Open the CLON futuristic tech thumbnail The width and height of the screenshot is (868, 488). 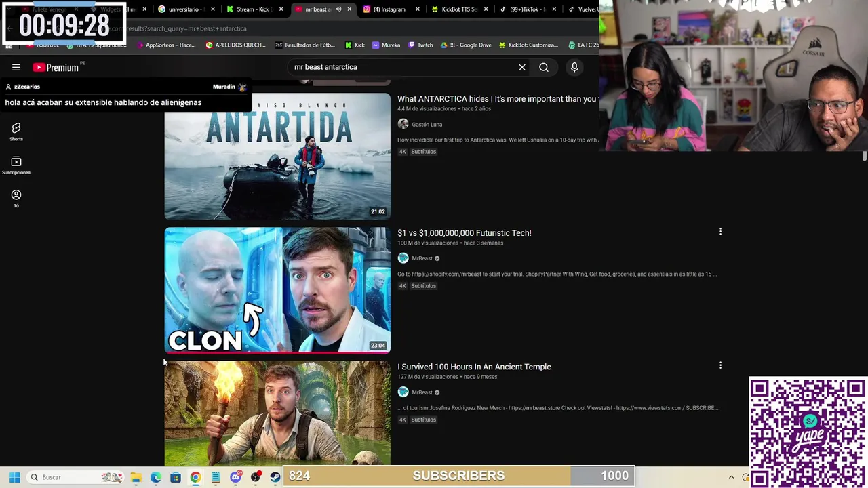[277, 290]
